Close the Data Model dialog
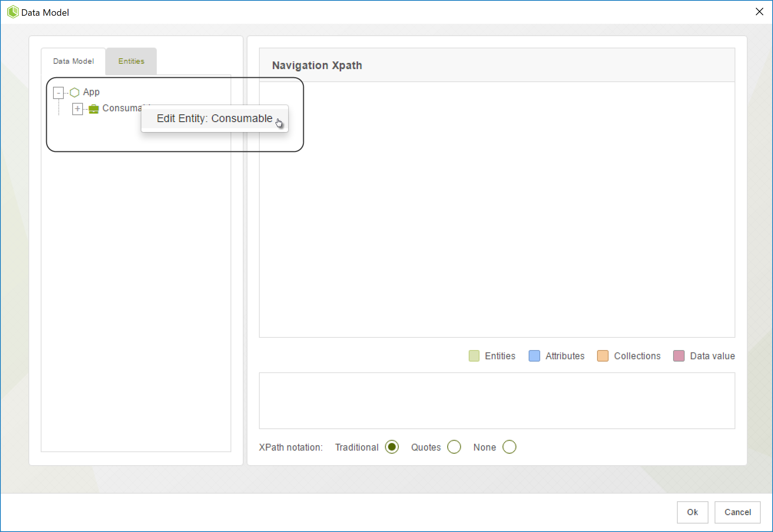The width and height of the screenshot is (773, 532). [x=759, y=12]
